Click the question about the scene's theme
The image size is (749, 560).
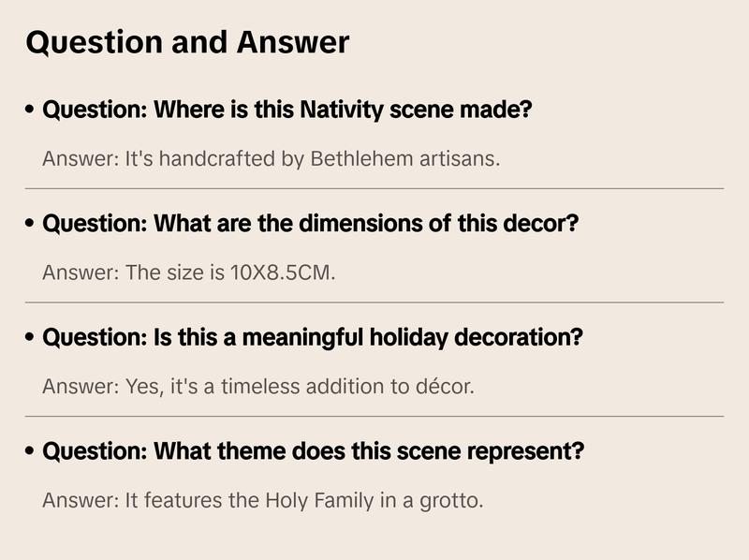[314, 451]
